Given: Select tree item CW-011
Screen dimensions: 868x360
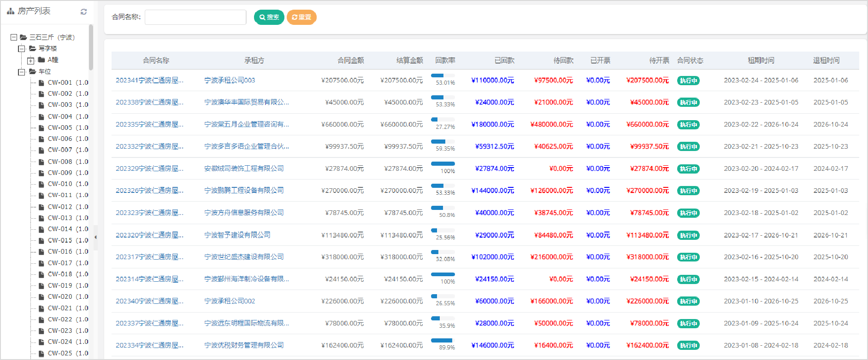Looking at the screenshot, I should coord(68,195).
